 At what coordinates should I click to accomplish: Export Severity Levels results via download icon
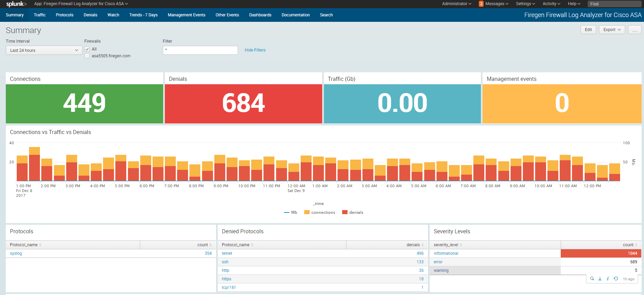point(600,279)
